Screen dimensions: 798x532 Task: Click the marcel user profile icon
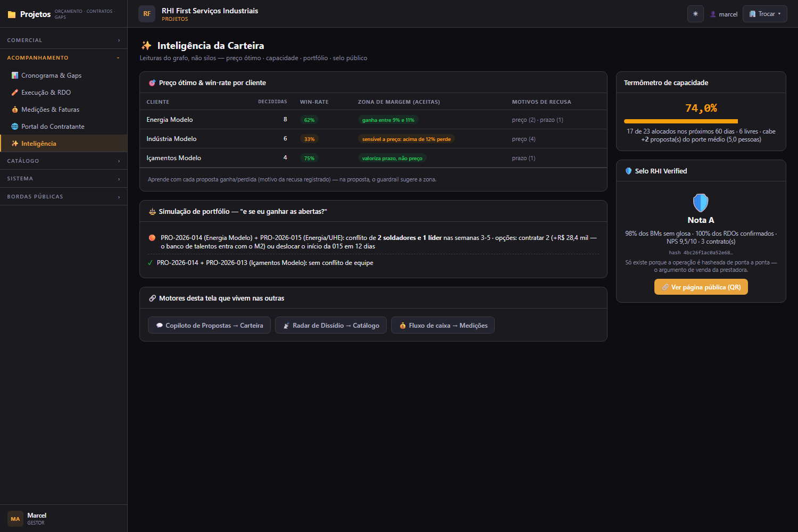point(713,14)
